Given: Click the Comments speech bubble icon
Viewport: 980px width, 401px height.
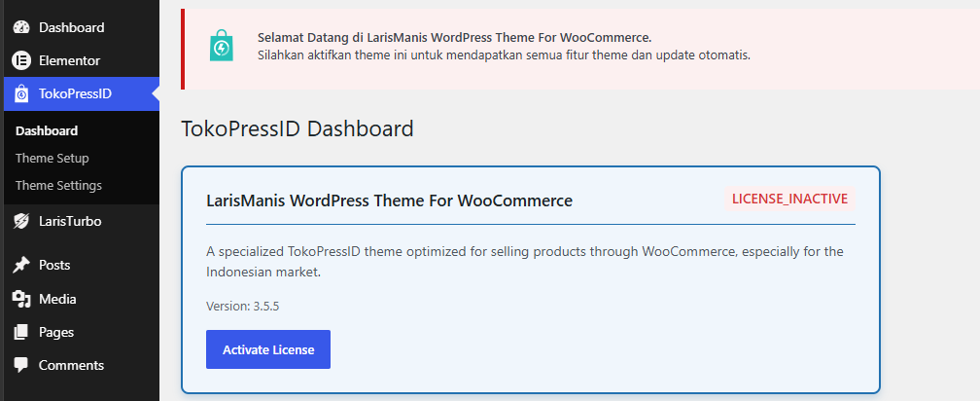Looking at the screenshot, I should [x=21, y=365].
